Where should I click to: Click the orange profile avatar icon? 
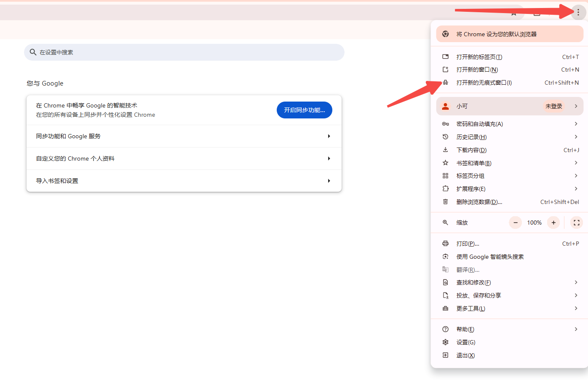click(x=445, y=106)
